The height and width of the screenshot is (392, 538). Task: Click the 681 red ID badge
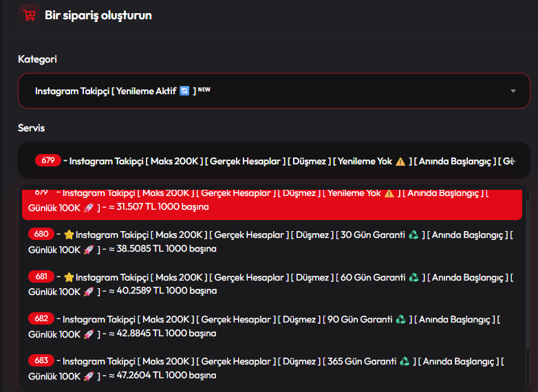point(41,276)
